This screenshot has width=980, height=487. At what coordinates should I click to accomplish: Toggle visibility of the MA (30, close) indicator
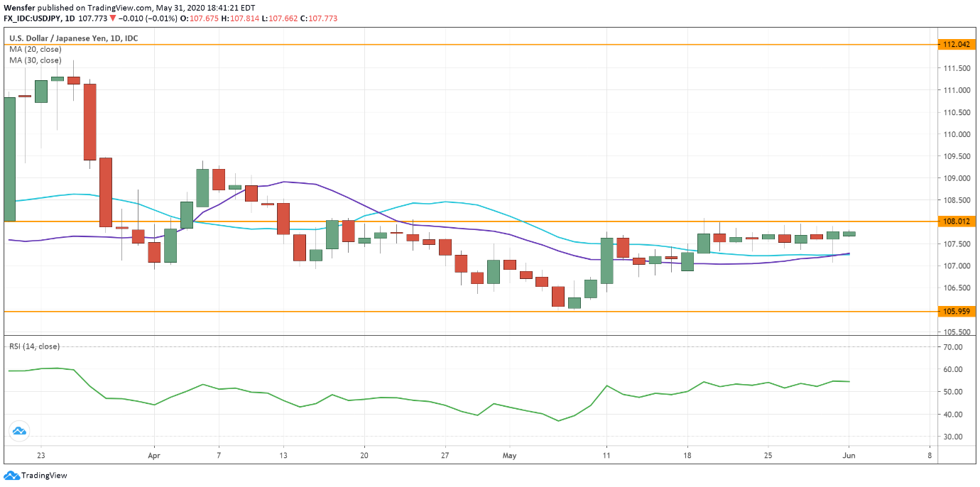point(35,60)
